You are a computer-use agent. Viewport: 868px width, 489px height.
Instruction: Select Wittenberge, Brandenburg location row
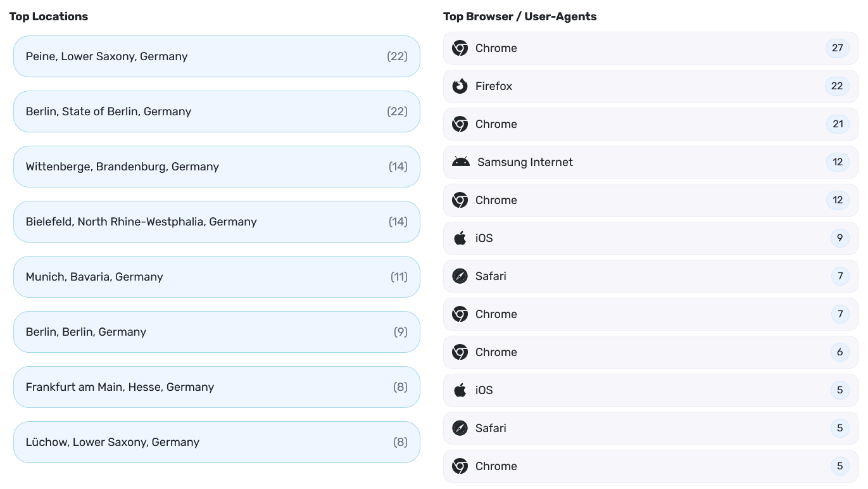[x=217, y=167]
